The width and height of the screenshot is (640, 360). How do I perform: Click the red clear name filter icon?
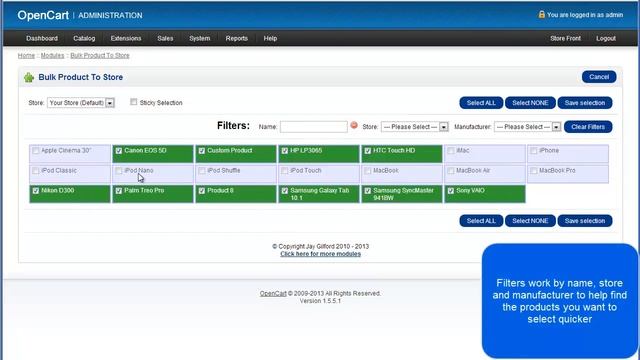354,126
